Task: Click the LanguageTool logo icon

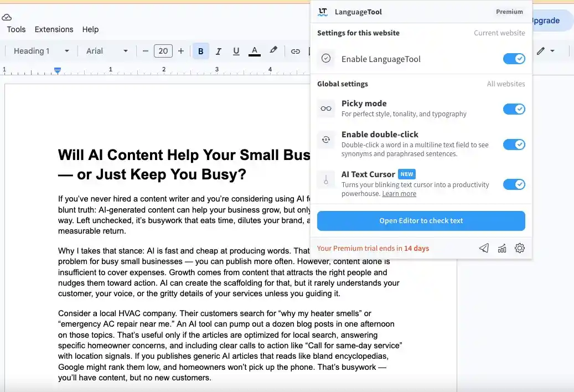Action: point(323,12)
